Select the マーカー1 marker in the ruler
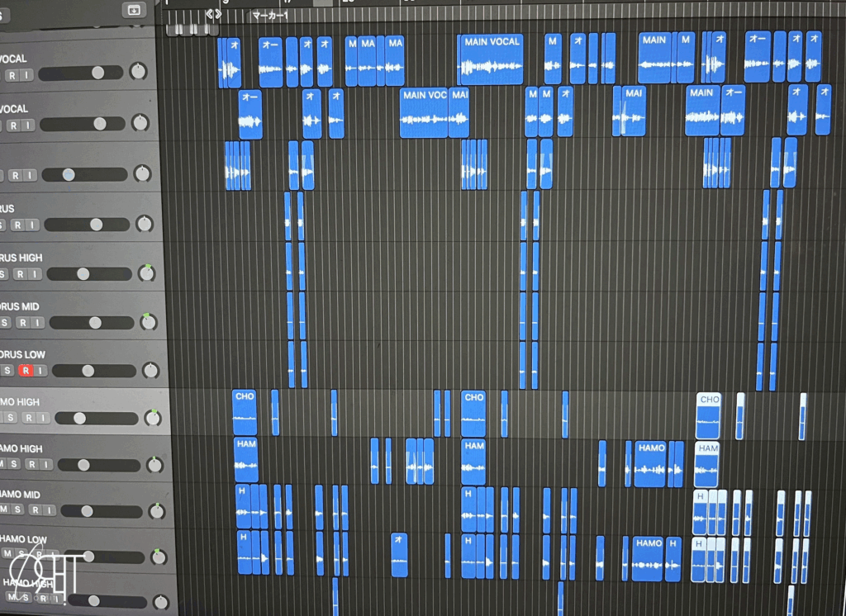Viewport: 846px width, 616px height. [269, 15]
